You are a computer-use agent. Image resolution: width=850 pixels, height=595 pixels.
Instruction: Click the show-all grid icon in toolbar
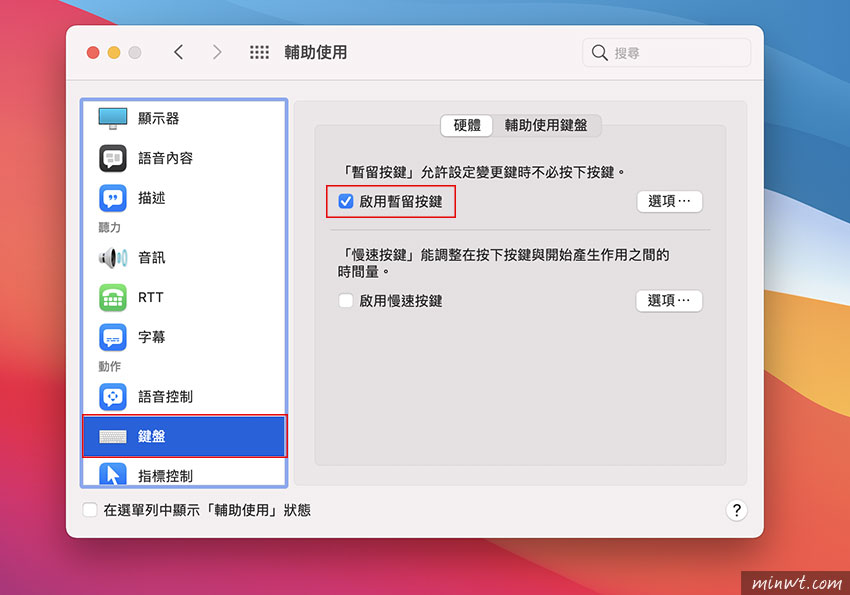tap(259, 52)
